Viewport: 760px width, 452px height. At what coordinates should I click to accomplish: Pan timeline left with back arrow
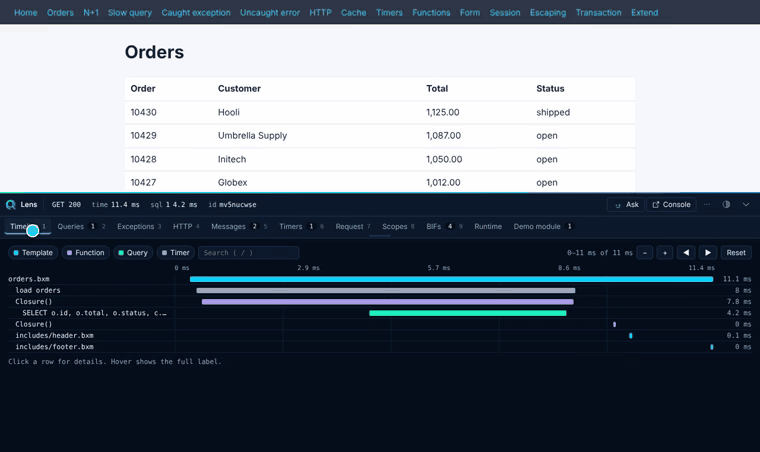pyautogui.click(x=686, y=252)
